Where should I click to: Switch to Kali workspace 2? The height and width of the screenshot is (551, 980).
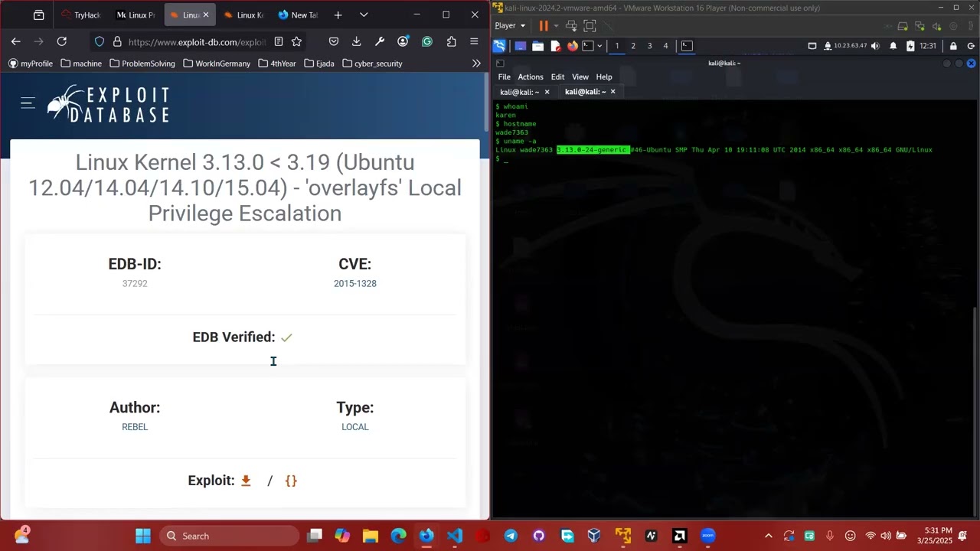(633, 46)
